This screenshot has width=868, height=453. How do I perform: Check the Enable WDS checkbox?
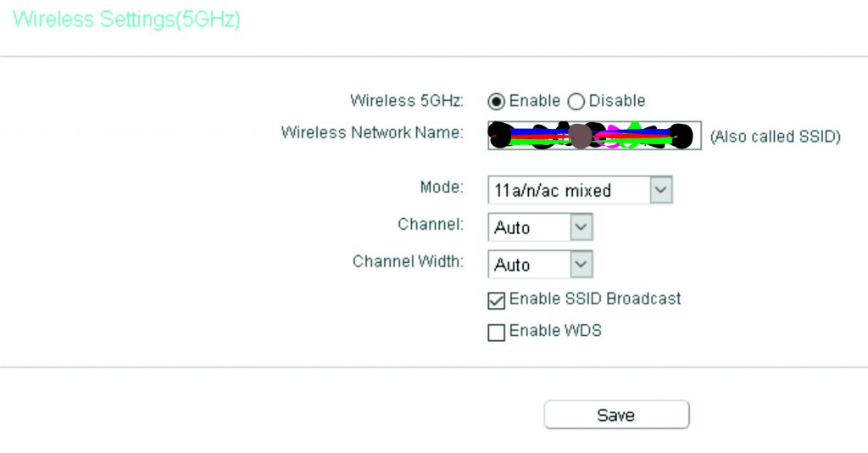coord(496,333)
